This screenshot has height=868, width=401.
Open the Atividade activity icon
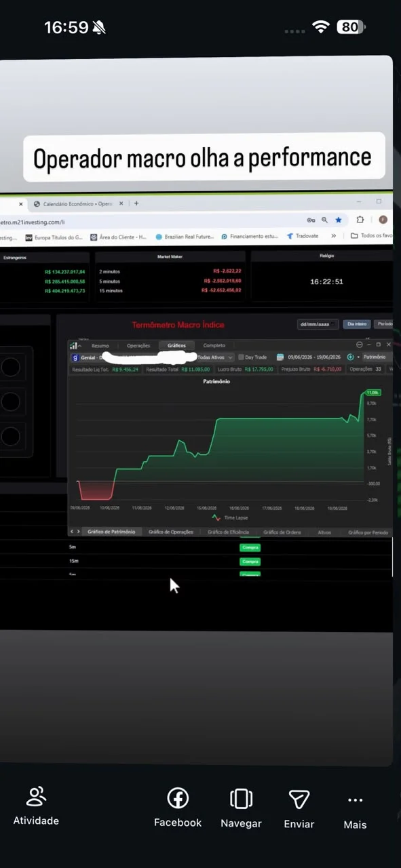36,796
